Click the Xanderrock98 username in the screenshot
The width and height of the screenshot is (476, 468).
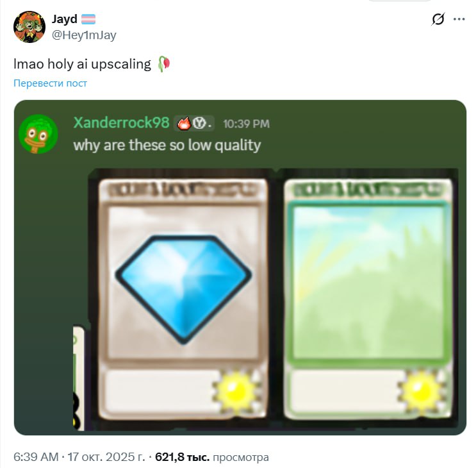[122, 122]
